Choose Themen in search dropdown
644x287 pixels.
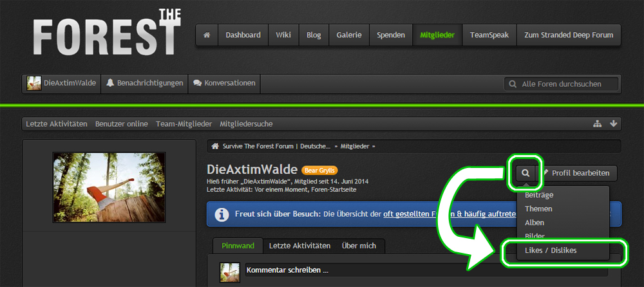pyautogui.click(x=538, y=209)
